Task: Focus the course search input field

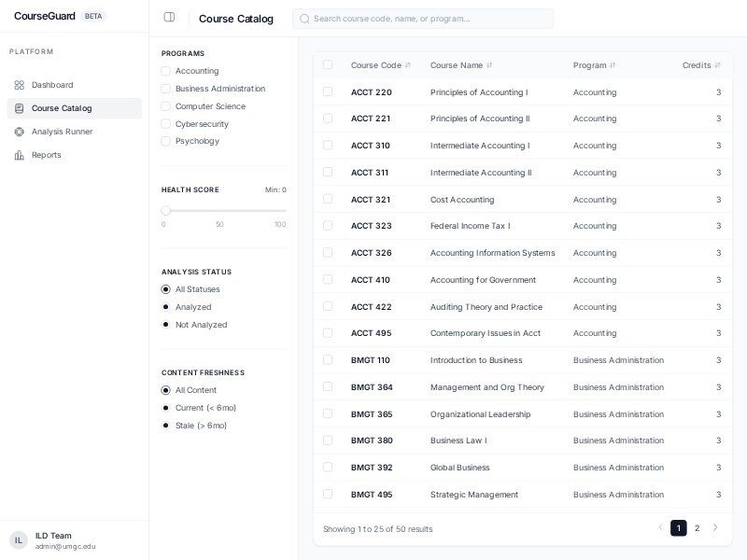Action: [430, 19]
